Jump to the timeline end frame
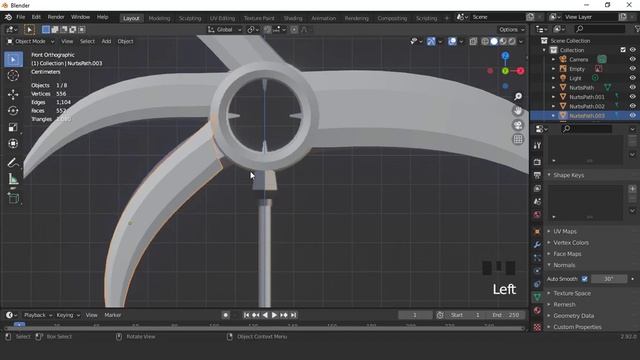This screenshot has height=360, width=640. point(293,315)
